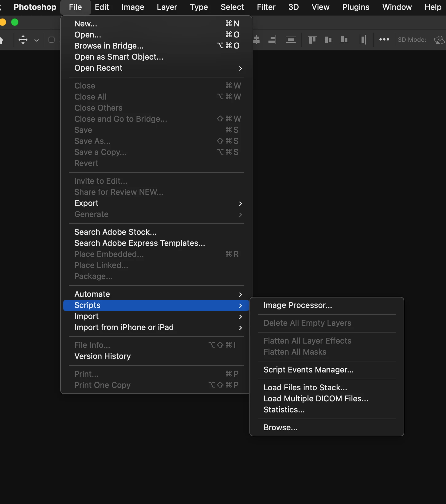This screenshot has height=504, width=446.
Task: Click the dimmed Flatten All Masks
Action: point(327,352)
